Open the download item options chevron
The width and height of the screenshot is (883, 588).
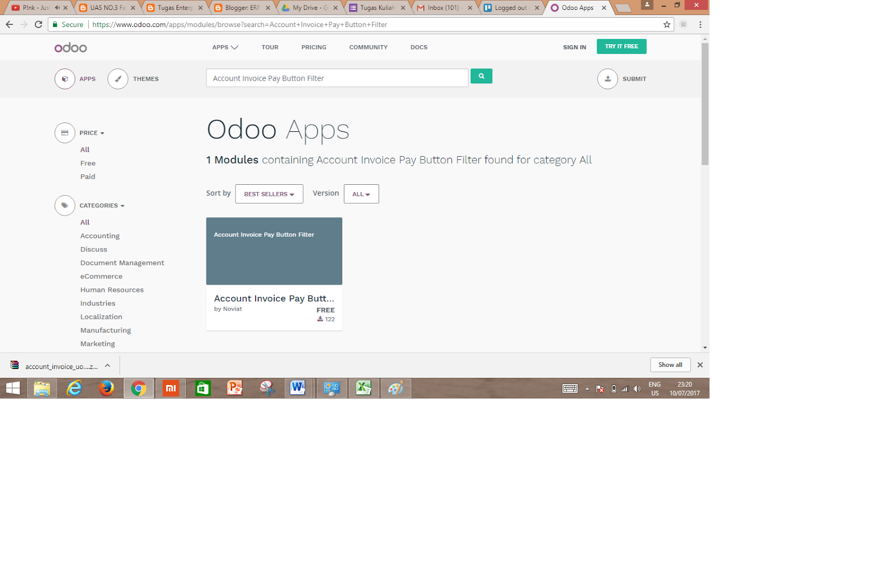tap(108, 365)
